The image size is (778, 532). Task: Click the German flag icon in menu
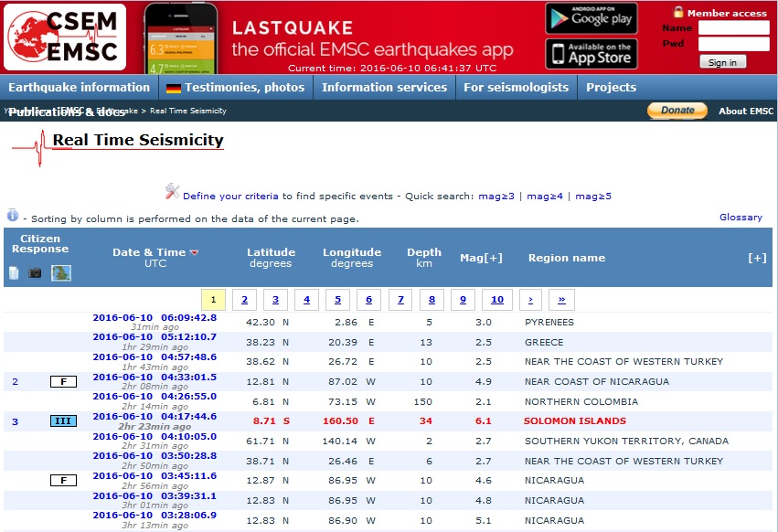point(173,89)
